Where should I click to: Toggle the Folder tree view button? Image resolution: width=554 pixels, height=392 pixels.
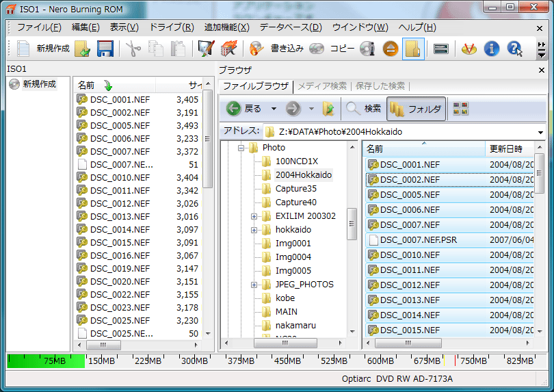(x=417, y=109)
